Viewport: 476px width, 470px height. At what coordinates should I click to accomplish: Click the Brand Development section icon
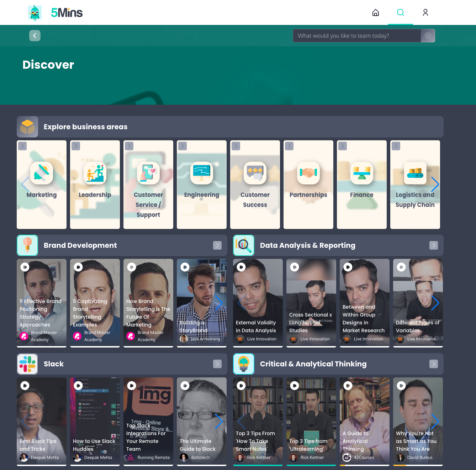[x=27, y=245]
